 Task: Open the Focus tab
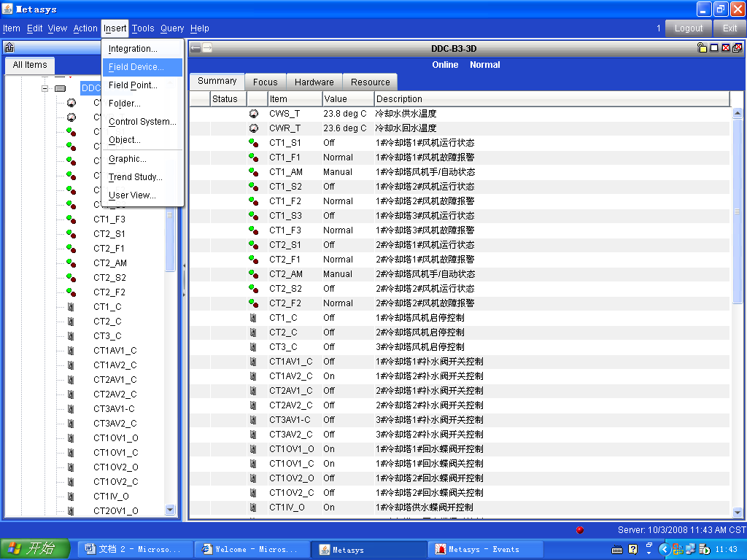pyautogui.click(x=265, y=82)
